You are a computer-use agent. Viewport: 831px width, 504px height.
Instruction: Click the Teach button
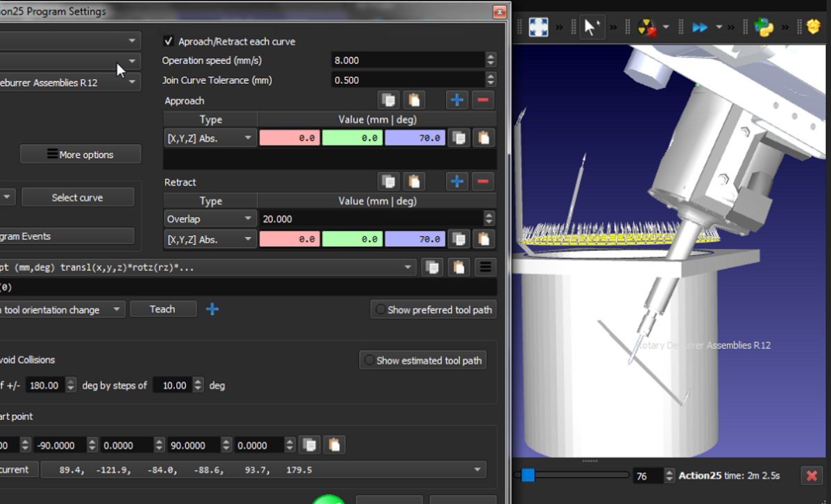pyautogui.click(x=163, y=309)
